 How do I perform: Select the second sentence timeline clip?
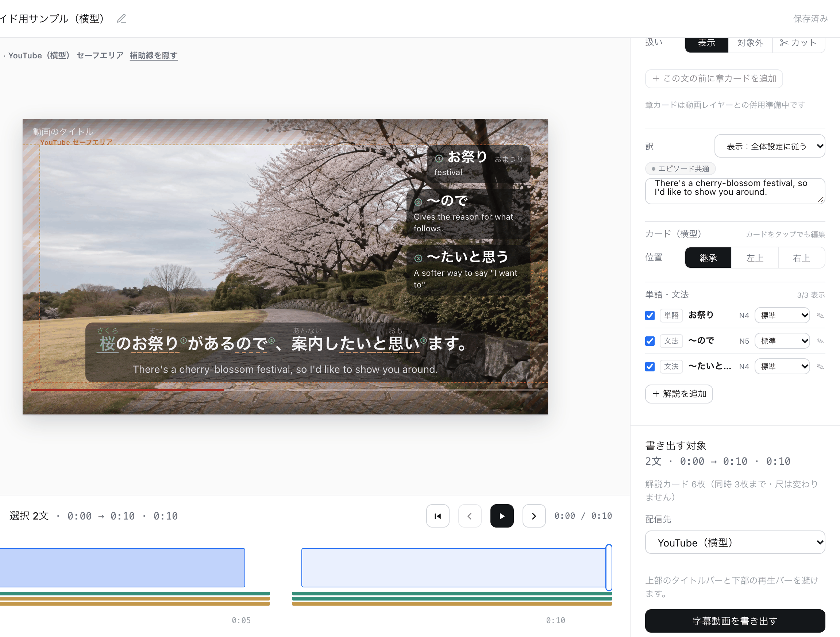click(454, 568)
